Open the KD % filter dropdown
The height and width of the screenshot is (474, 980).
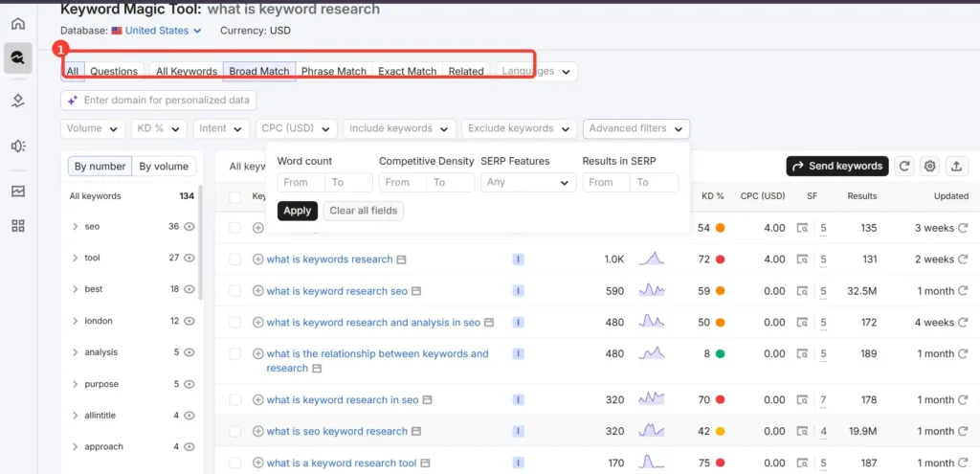(159, 129)
